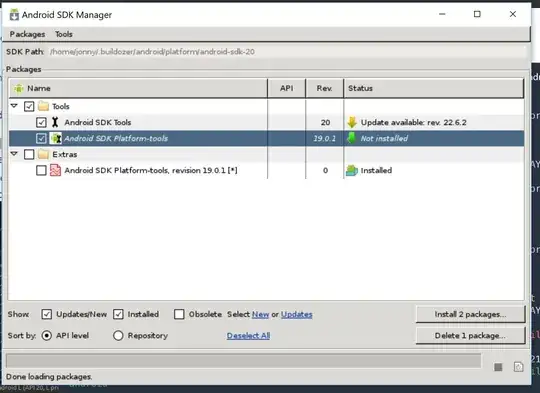Open the SDK Manager log icon
This screenshot has width=540, height=393.
coord(518,367)
